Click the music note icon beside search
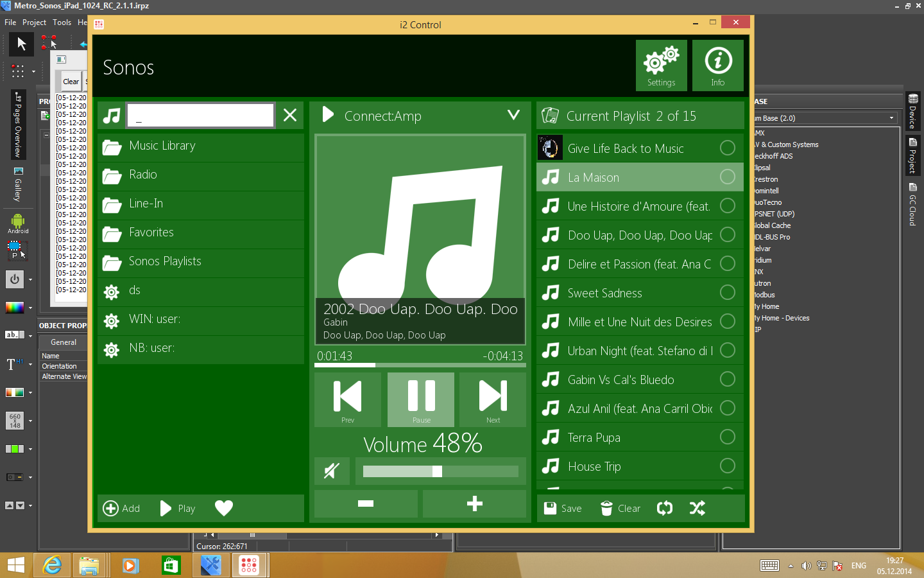This screenshot has width=924, height=578. pyautogui.click(x=112, y=116)
